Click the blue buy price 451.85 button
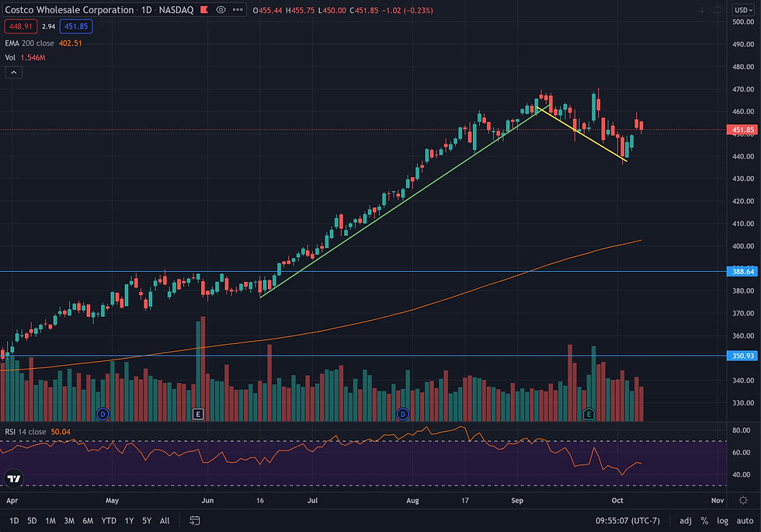Viewport: 761px width, 532px height. (76, 26)
